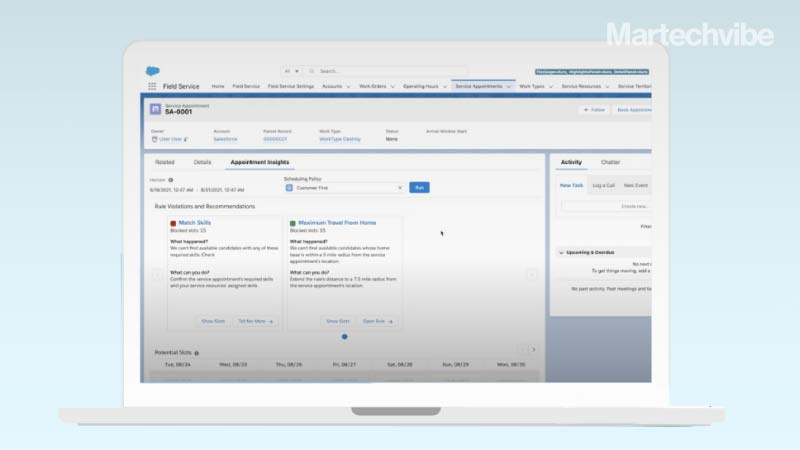The width and height of the screenshot is (800, 450).
Task: Click the Follow button
Action: click(594, 110)
